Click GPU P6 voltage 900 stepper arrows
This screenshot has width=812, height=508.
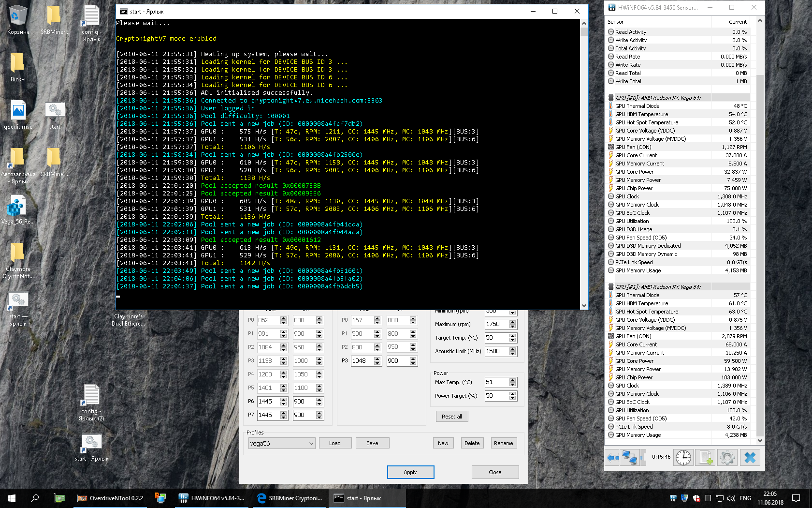(x=319, y=402)
